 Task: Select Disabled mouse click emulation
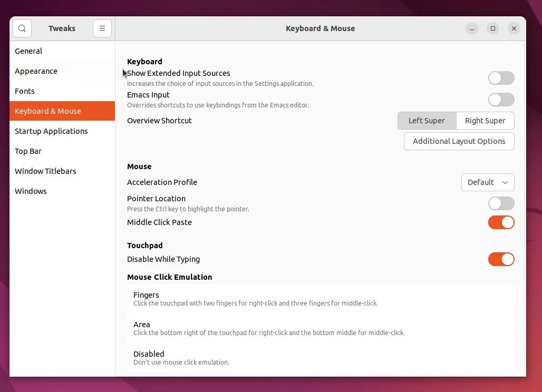(321, 357)
